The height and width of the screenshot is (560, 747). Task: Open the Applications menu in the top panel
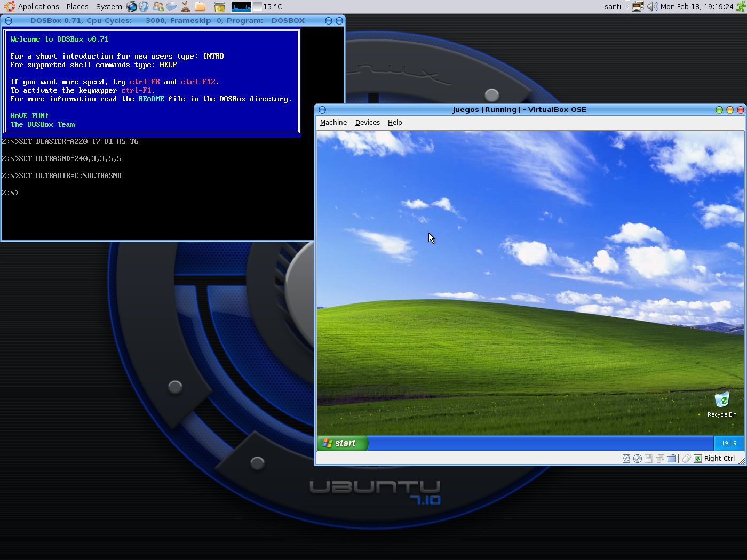(38, 6)
